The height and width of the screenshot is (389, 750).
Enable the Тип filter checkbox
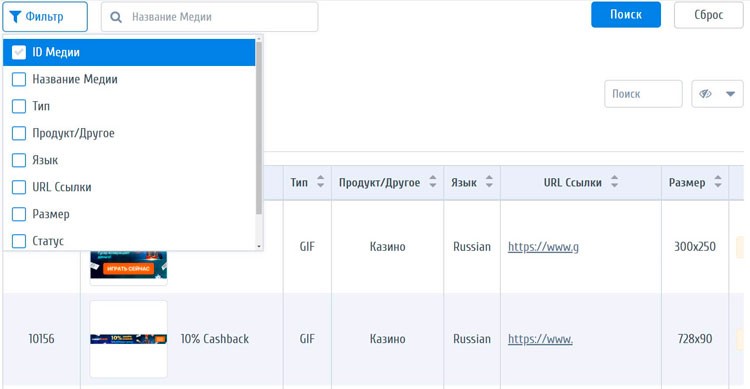(19, 106)
